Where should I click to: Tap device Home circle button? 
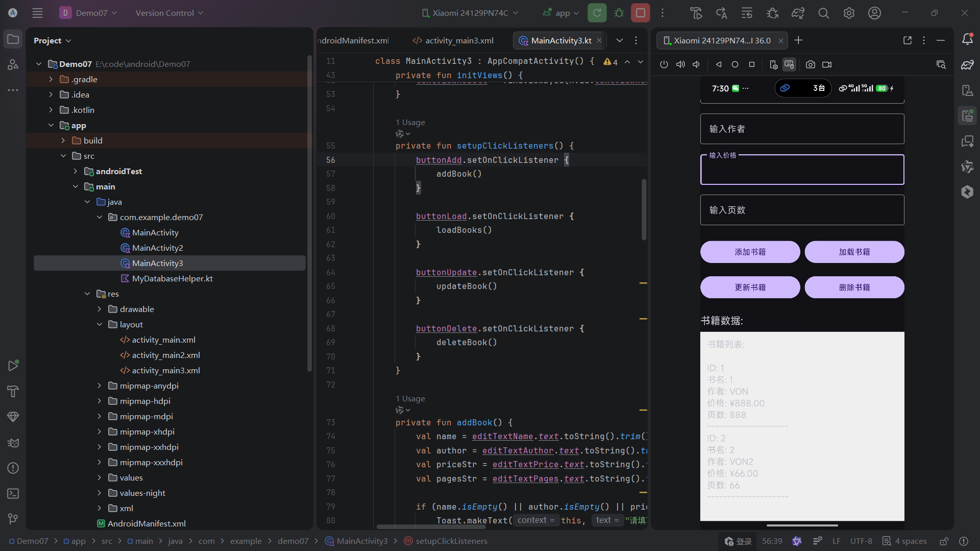(735, 64)
